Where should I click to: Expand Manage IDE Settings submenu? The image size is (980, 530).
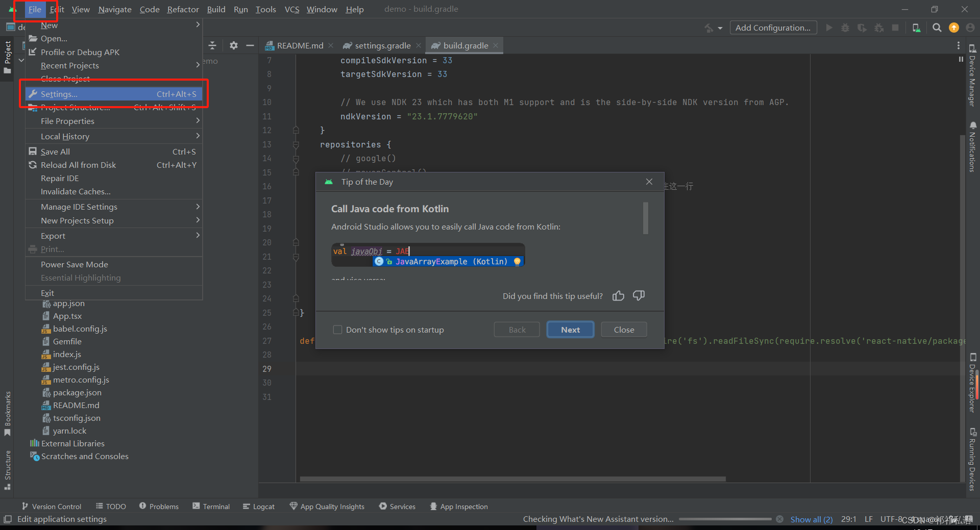point(198,206)
